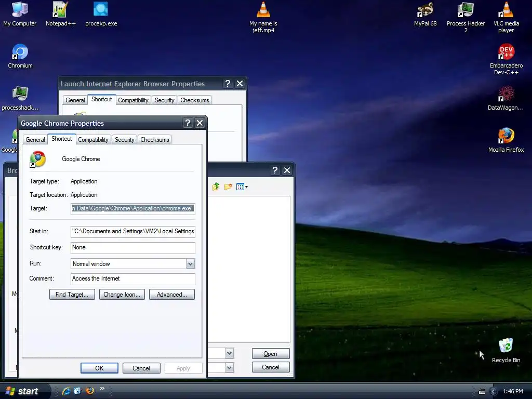Image resolution: width=532 pixels, height=399 pixels.
Task: Expand hidden system tray icons arrow
Action: click(494, 392)
